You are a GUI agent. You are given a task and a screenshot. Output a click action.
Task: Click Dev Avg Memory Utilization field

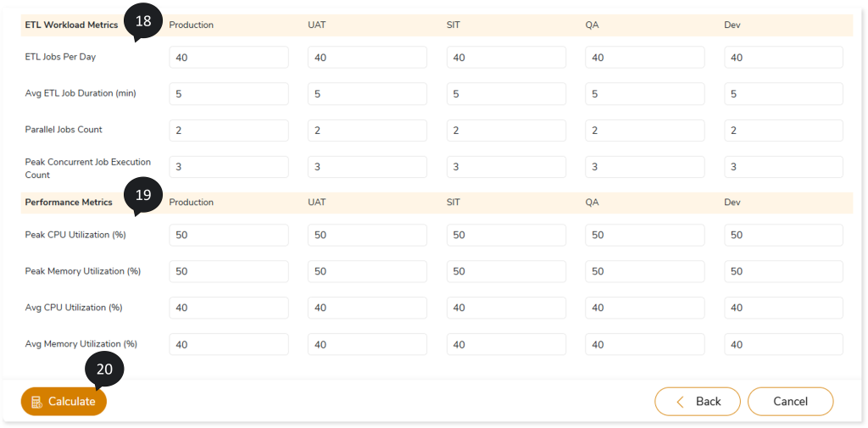[x=784, y=344]
